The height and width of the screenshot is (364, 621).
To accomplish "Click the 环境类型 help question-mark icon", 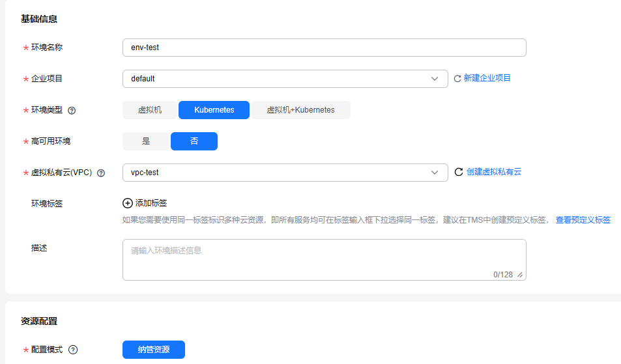I will pos(72,111).
